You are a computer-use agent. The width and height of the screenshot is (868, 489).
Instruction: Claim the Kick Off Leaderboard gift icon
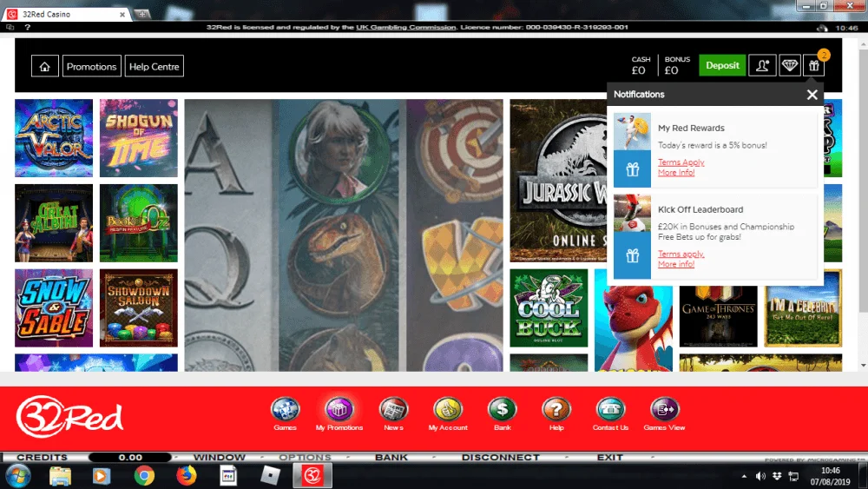click(632, 255)
